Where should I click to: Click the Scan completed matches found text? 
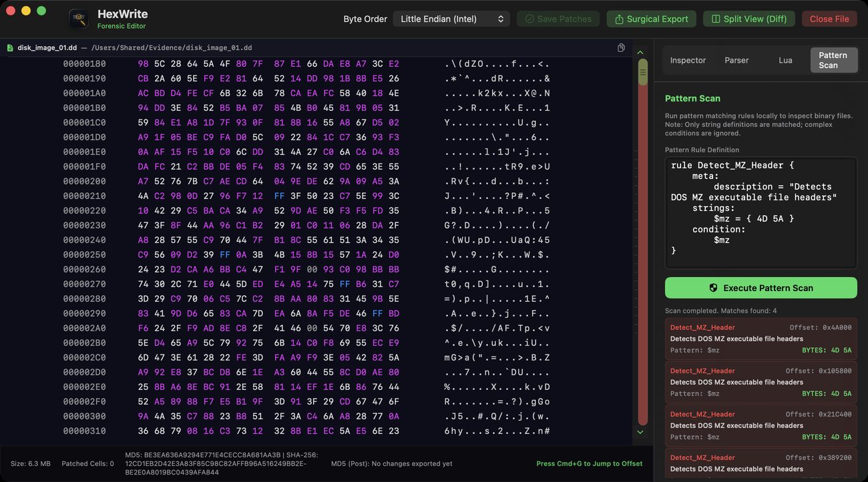tap(721, 310)
